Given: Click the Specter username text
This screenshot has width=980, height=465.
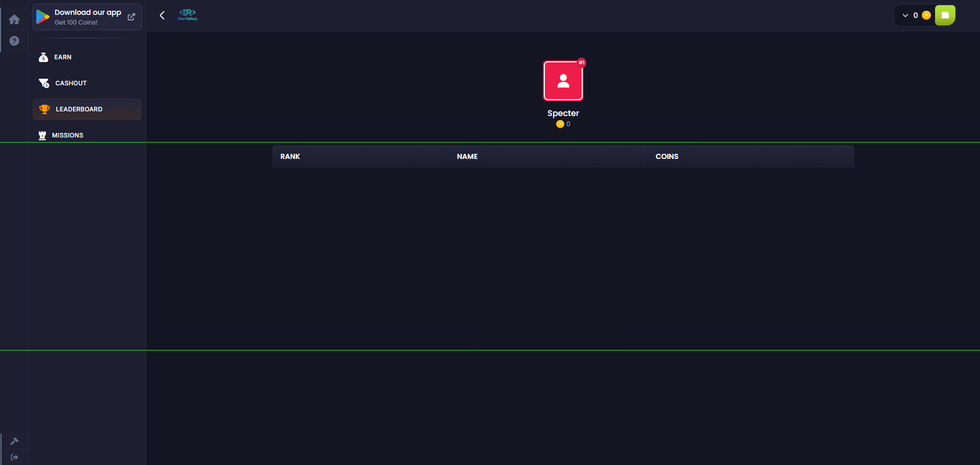Looking at the screenshot, I should 563,113.
